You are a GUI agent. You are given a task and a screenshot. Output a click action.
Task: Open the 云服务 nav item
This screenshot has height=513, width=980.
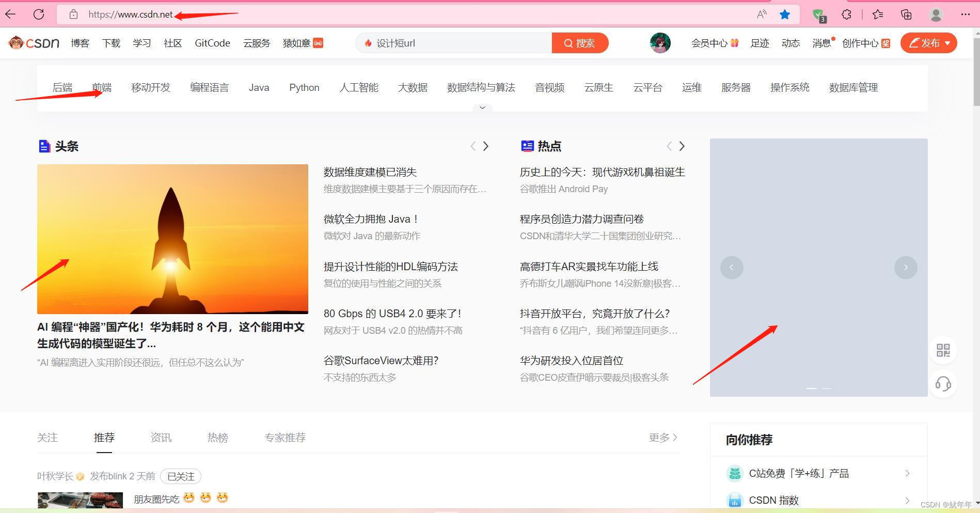257,43
